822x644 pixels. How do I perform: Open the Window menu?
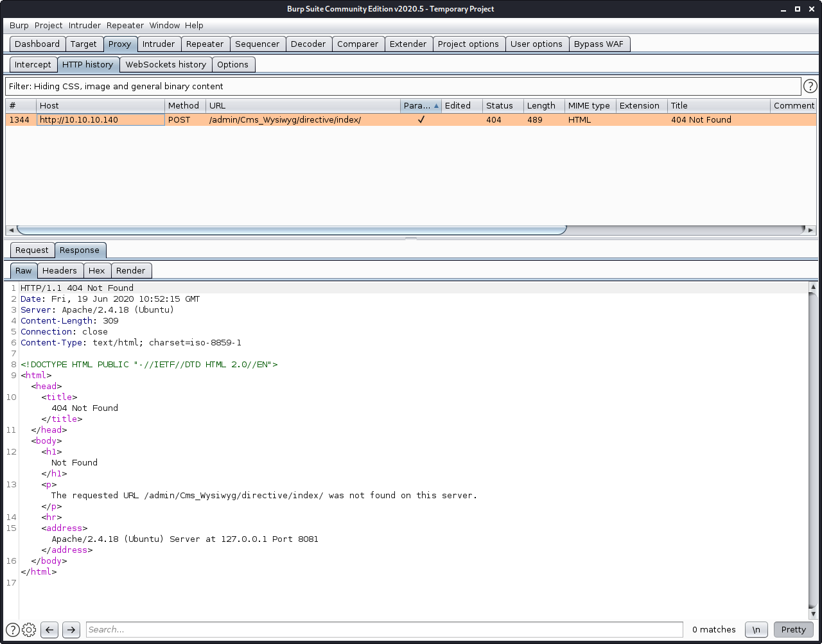click(x=164, y=26)
